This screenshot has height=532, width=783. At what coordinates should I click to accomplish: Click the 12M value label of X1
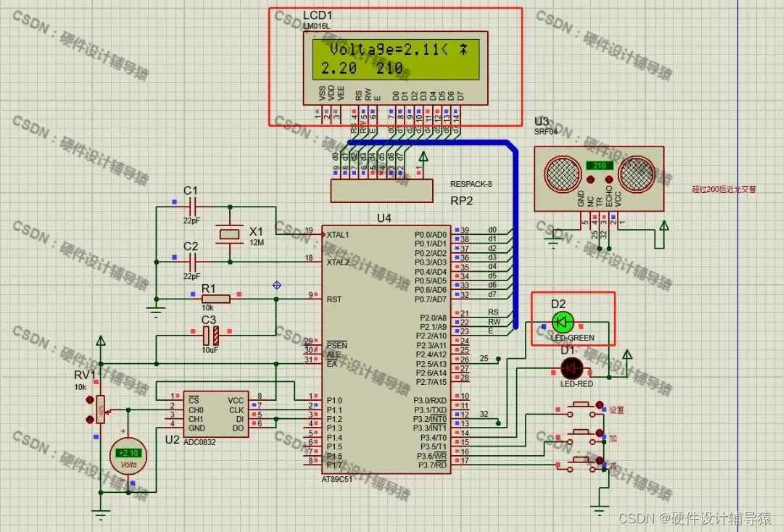tap(257, 243)
